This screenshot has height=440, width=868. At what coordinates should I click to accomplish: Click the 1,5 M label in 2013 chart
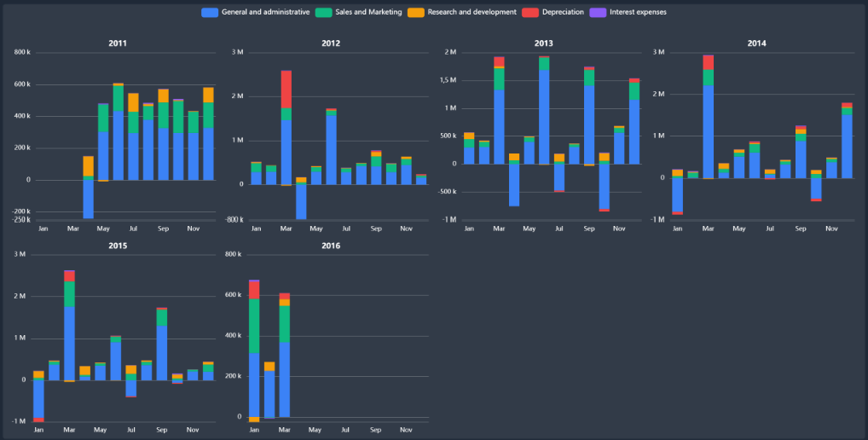click(448, 80)
